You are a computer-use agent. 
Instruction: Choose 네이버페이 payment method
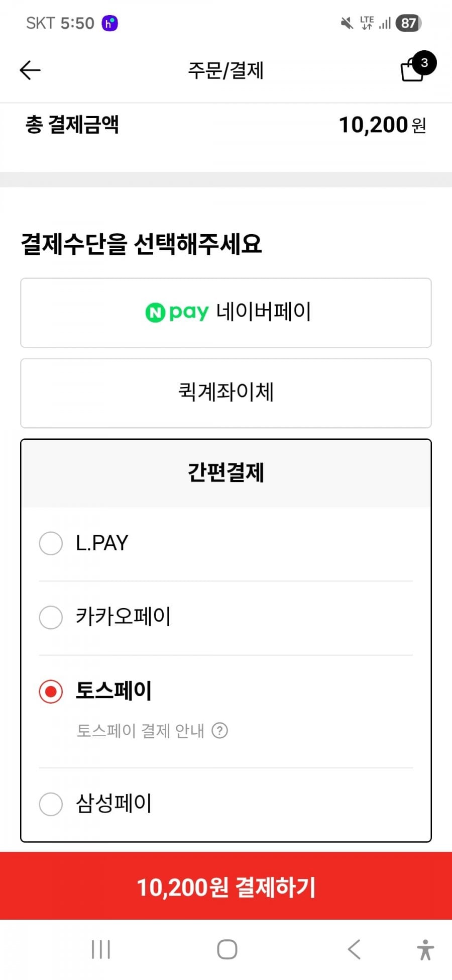(226, 313)
